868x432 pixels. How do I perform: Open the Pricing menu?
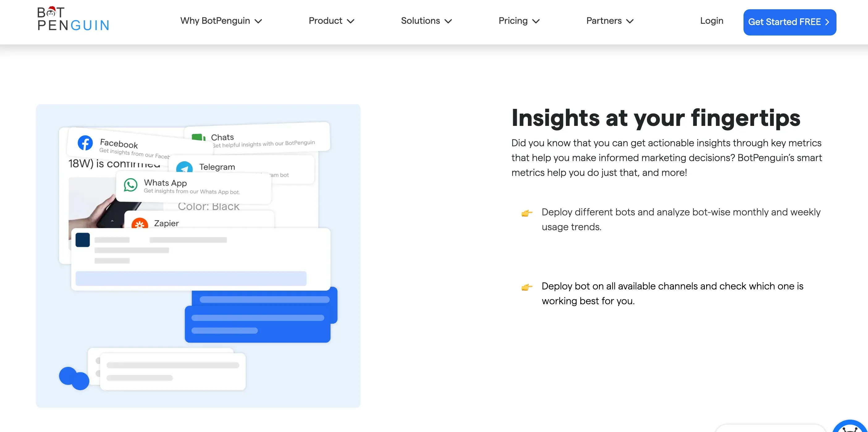pyautogui.click(x=518, y=21)
